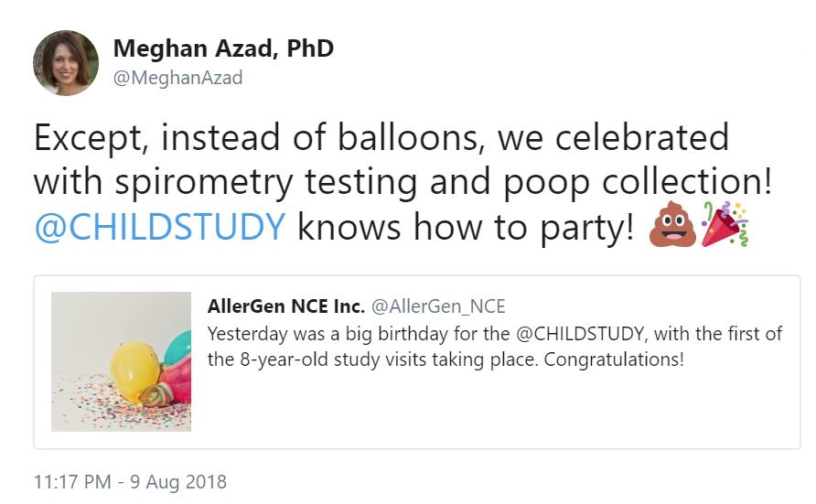The width and height of the screenshot is (816, 504).
Task: Click the word "Congratulations!" in quoted tweet
Action: (614, 359)
